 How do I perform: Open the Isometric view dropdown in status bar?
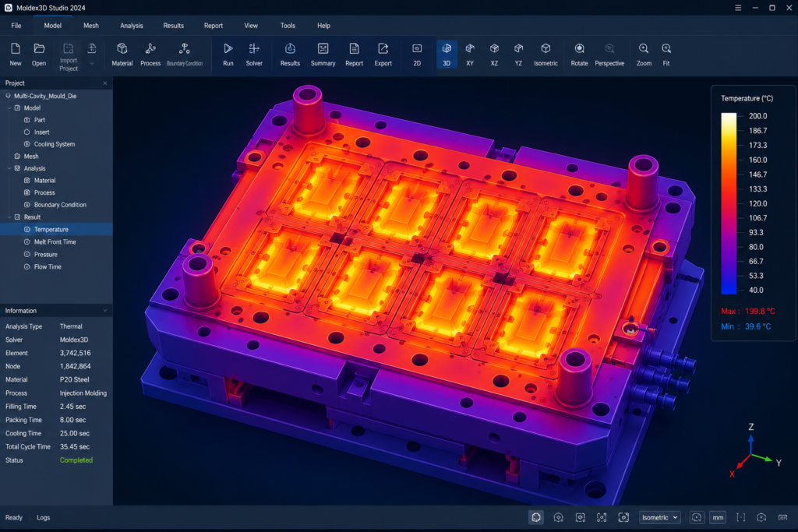[x=659, y=517]
